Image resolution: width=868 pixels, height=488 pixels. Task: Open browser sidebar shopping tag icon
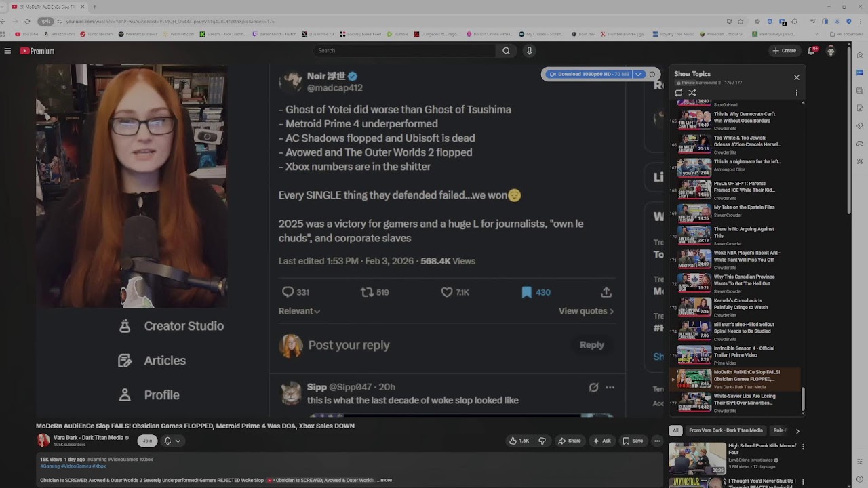pyautogui.click(x=860, y=126)
